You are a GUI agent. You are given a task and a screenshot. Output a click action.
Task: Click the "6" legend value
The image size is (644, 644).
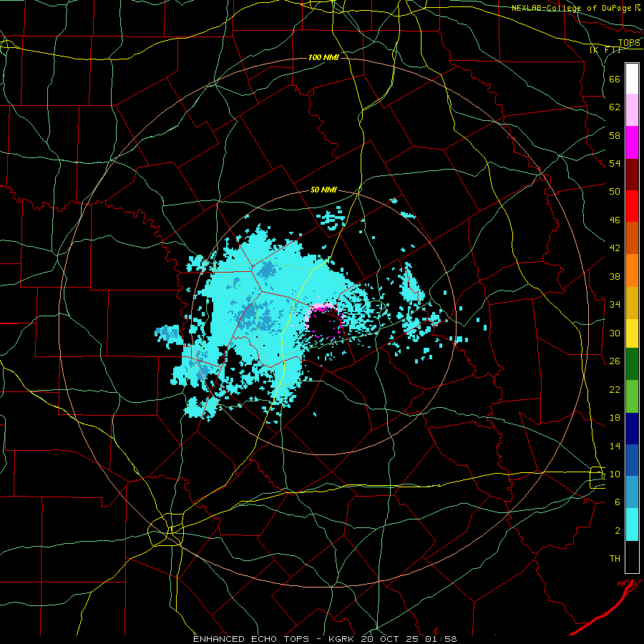[x=618, y=502]
